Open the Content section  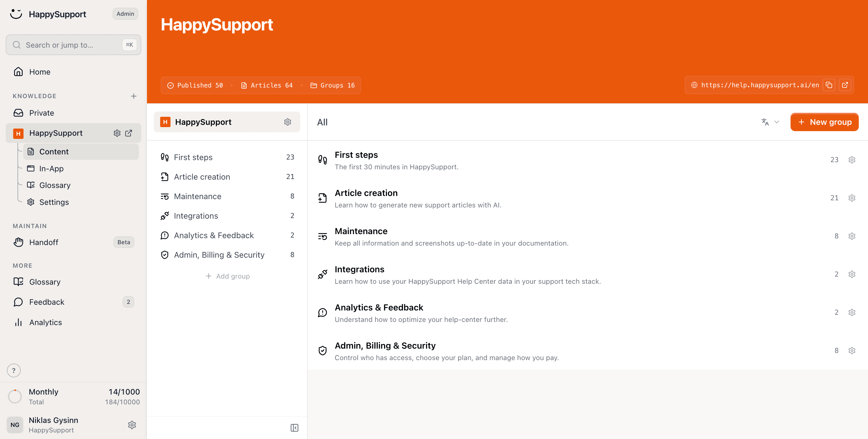[81, 151]
